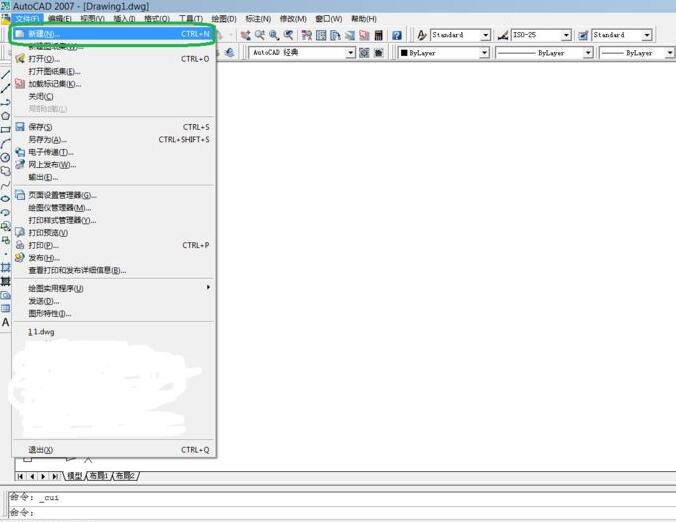The image size is (676, 522).
Task: Open the Markup Set Manager icon
Action: 364,35
